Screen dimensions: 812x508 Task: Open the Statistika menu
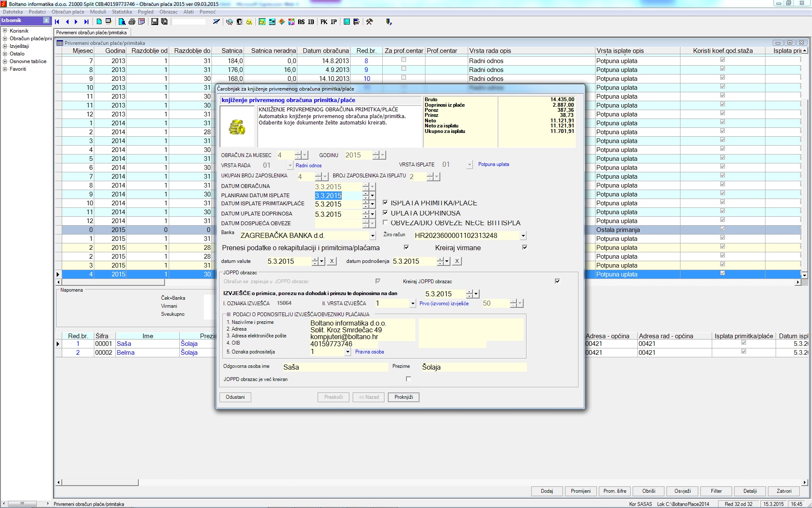tap(122, 12)
